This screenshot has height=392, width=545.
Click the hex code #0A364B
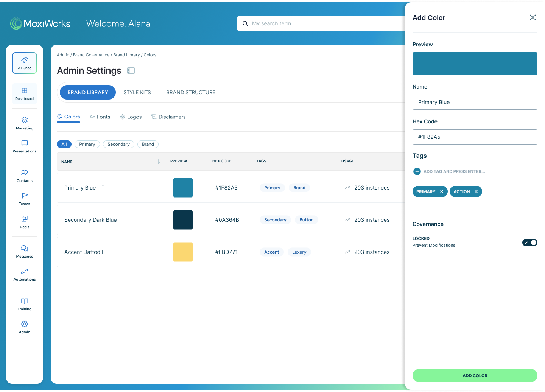(x=227, y=220)
